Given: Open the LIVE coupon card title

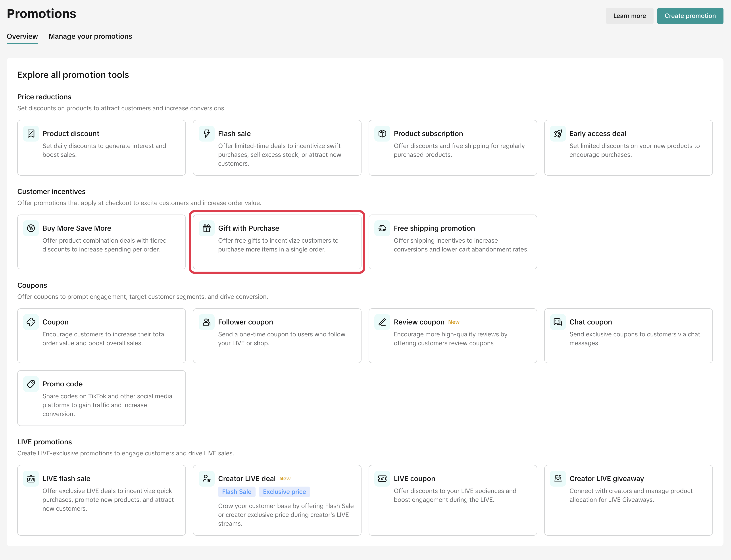Looking at the screenshot, I should click(x=414, y=479).
